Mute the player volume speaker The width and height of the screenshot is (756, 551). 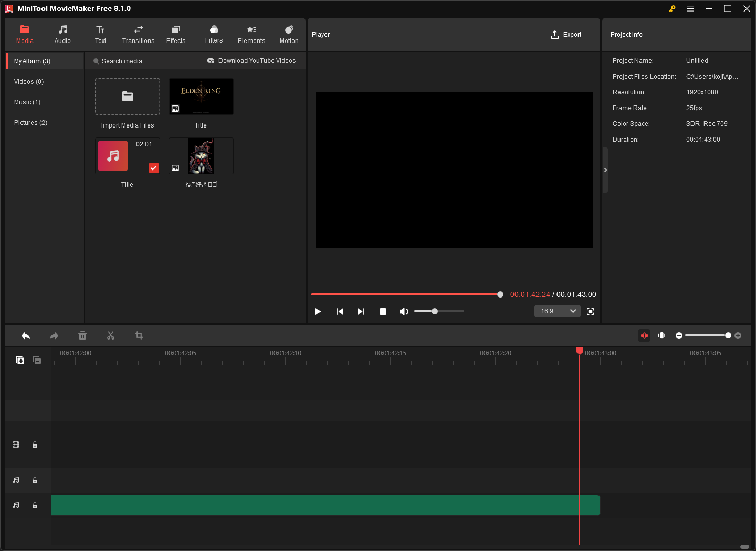click(x=404, y=312)
